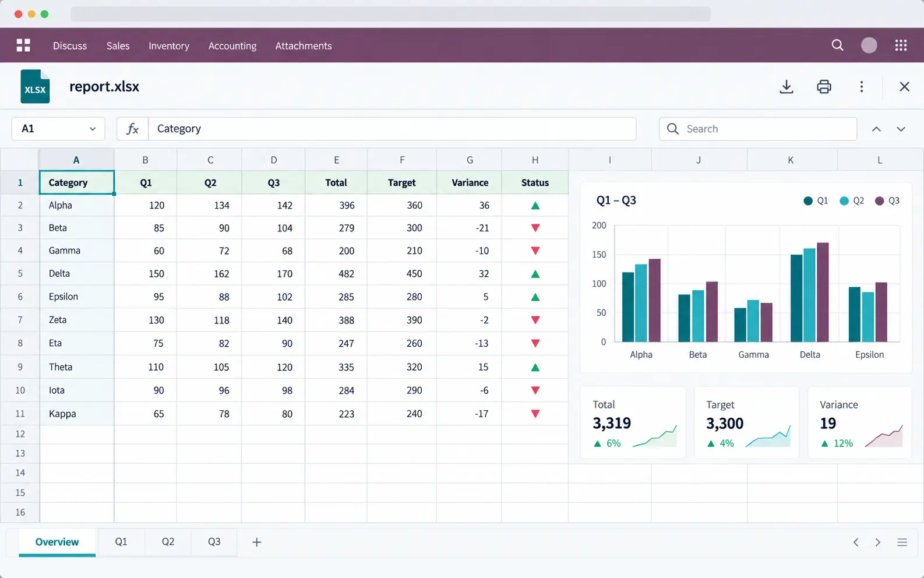
Task: Click the green up status icon for Theta
Action: tap(535, 367)
